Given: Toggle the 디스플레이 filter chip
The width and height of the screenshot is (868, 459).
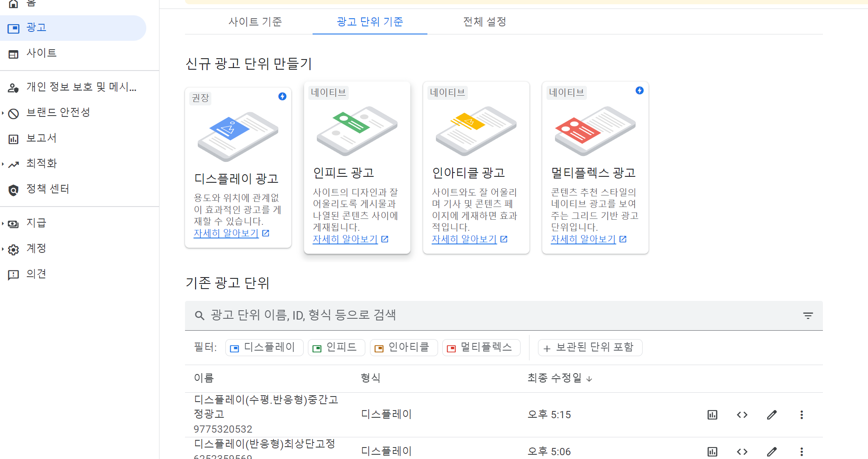Looking at the screenshot, I should click(264, 348).
